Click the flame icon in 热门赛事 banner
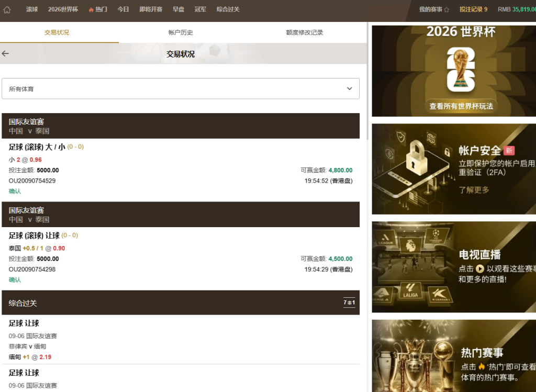This screenshot has height=392, width=536. (x=482, y=367)
